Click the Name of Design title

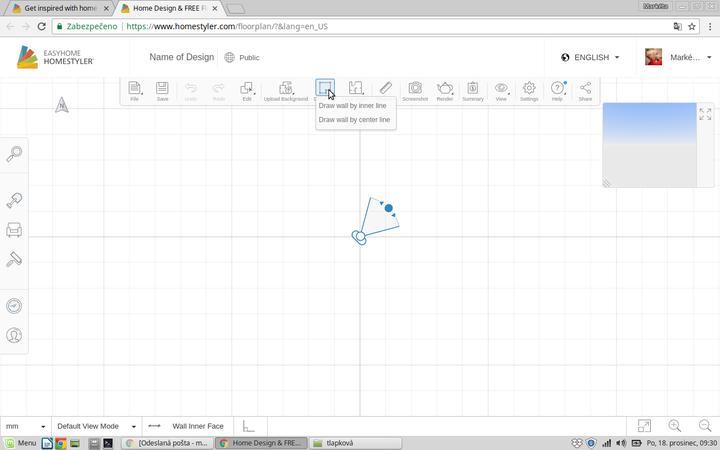180,57
